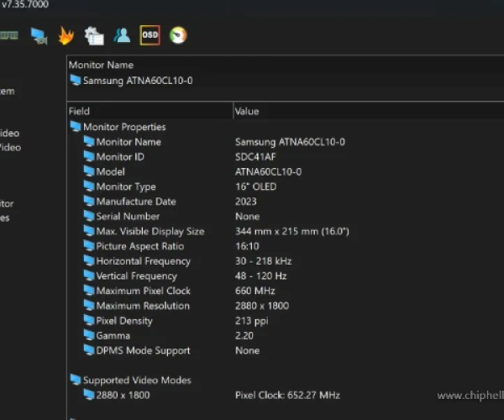Click the icon next to Monitor Properties group
The height and width of the screenshot is (420, 504).
76,127
